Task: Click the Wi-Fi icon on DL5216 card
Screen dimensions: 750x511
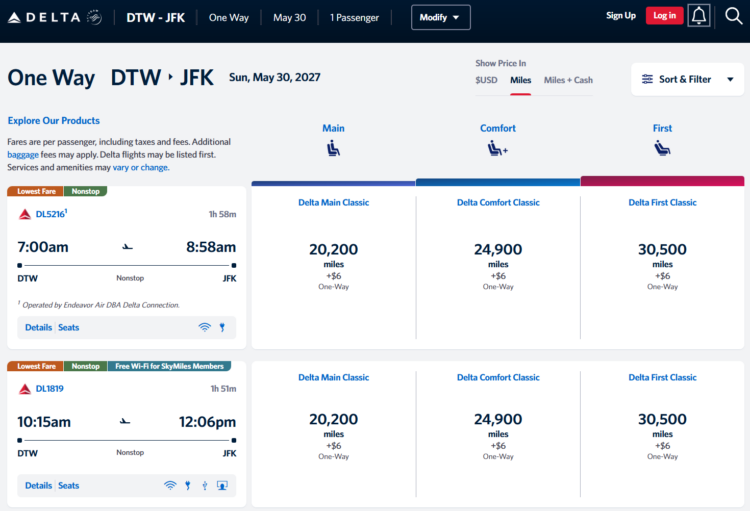Action: click(x=204, y=327)
